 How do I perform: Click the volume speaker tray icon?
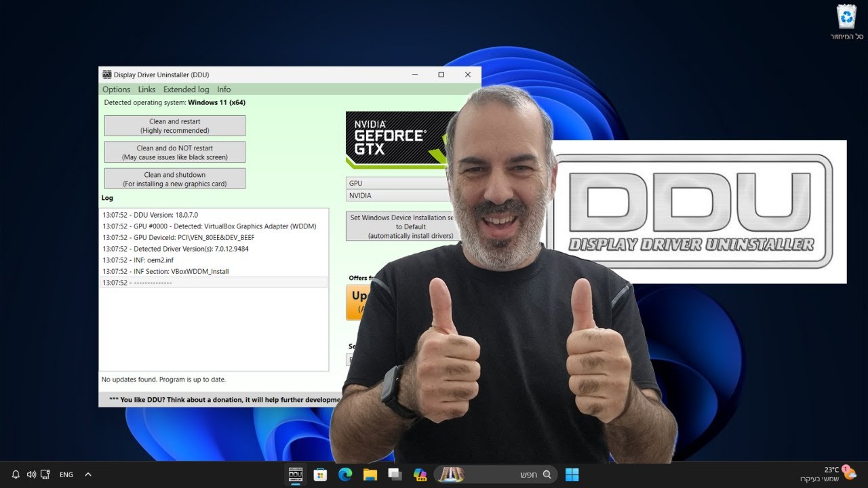tap(31, 474)
